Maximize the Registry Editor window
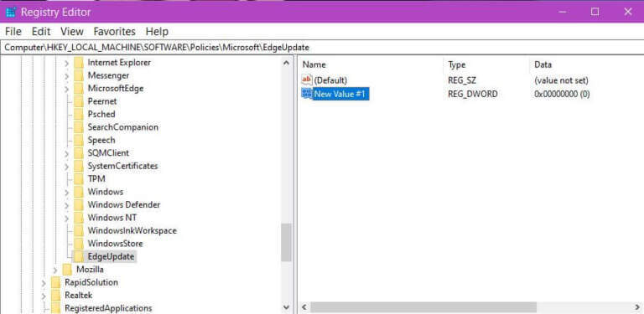The image size is (644, 314). pos(595,12)
